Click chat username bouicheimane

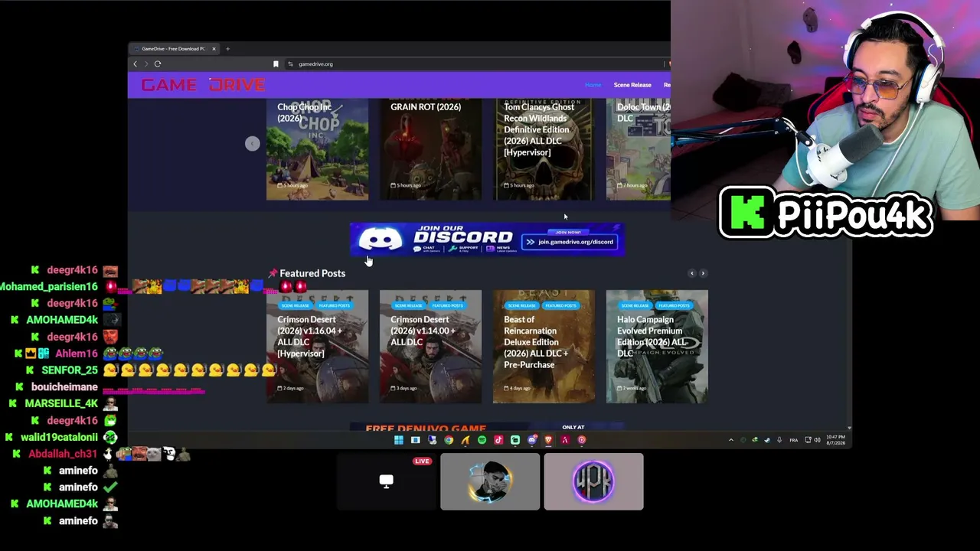click(x=64, y=387)
